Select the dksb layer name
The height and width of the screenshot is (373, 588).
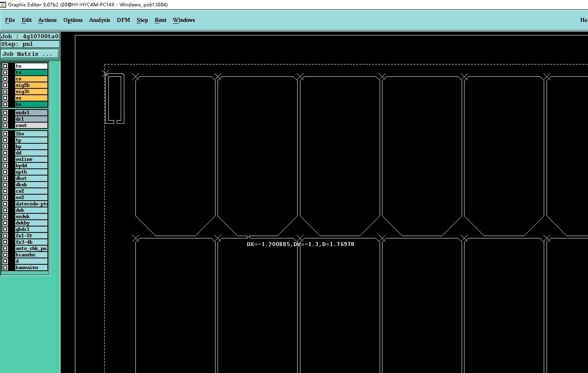pos(31,185)
